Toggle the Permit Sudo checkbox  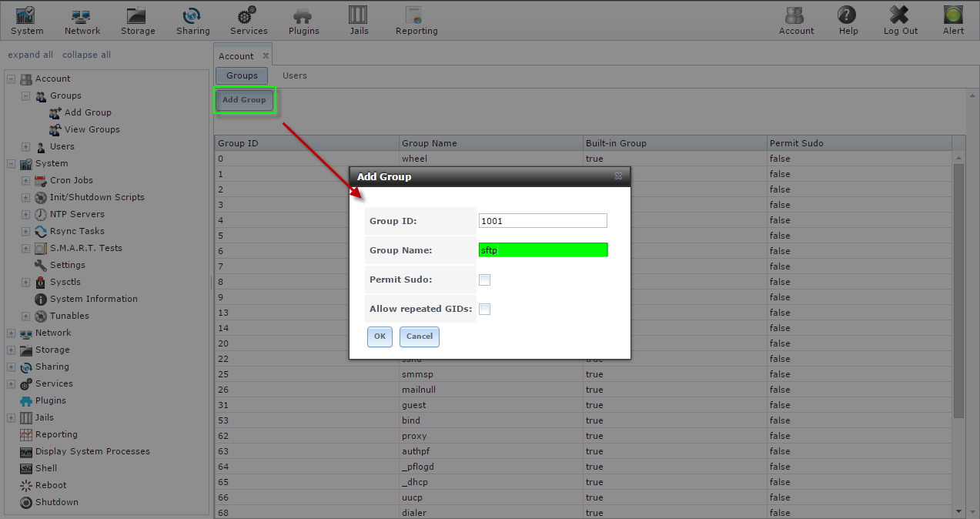[484, 280]
